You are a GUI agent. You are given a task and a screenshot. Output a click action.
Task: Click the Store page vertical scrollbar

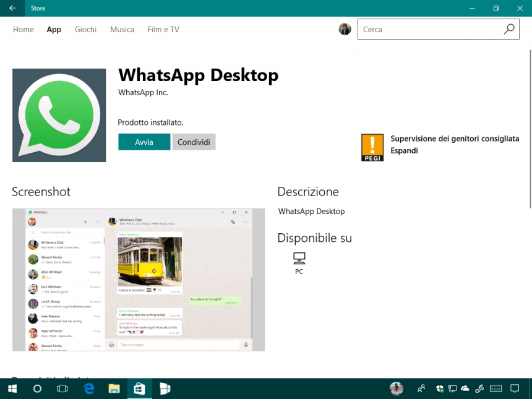coord(530,129)
